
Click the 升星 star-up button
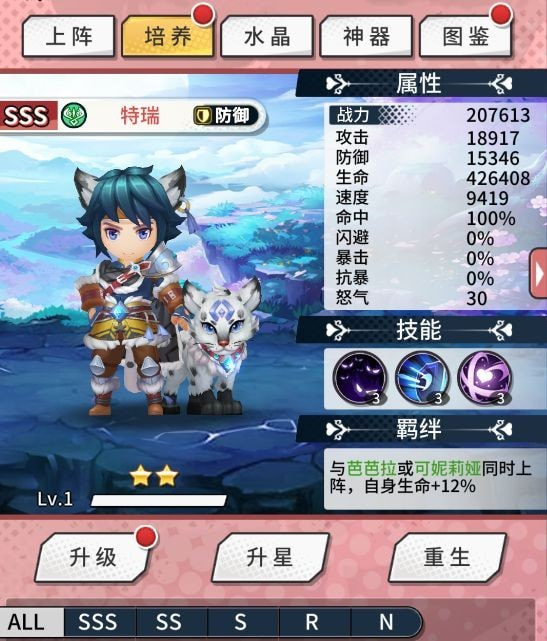click(270, 557)
